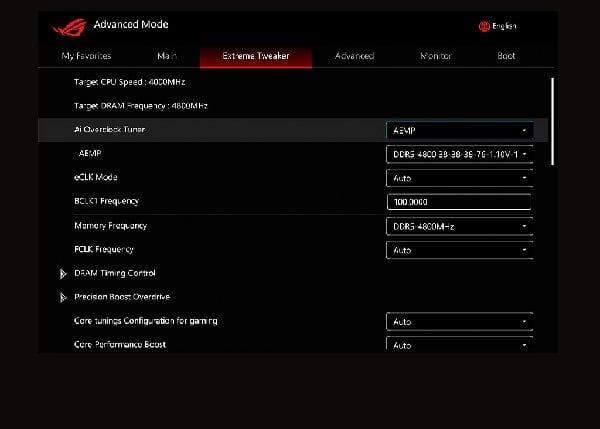Select the Extreme Tweaker tab
600x429 pixels.
(x=256, y=57)
